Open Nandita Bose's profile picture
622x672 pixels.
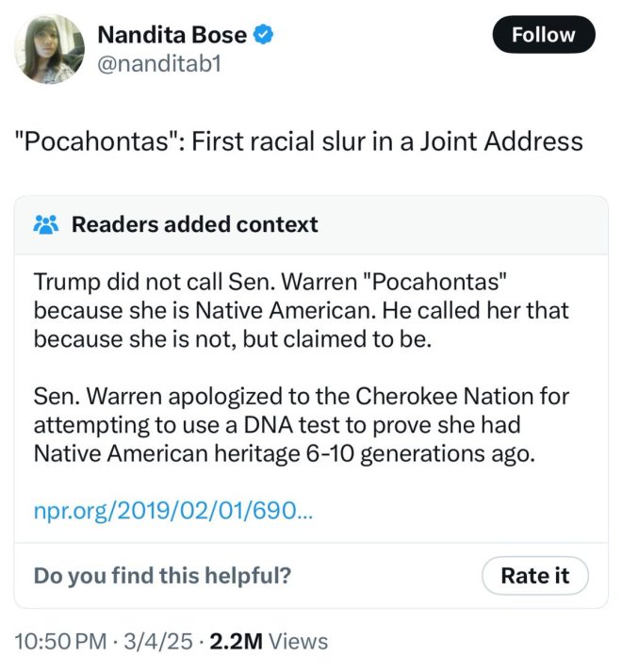pos(50,49)
